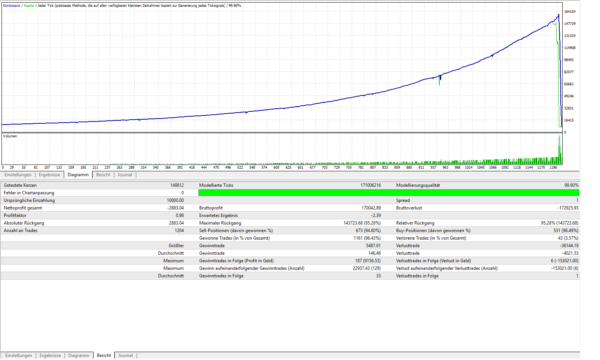This screenshot has height=360, width=600.
Task: Select the active Bericht tab below the report
Action: (104, 355)
